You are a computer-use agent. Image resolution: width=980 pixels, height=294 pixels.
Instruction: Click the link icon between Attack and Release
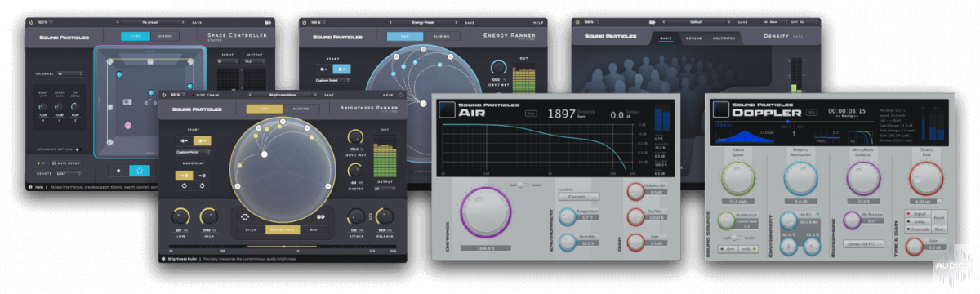click(x=370, y=216)
